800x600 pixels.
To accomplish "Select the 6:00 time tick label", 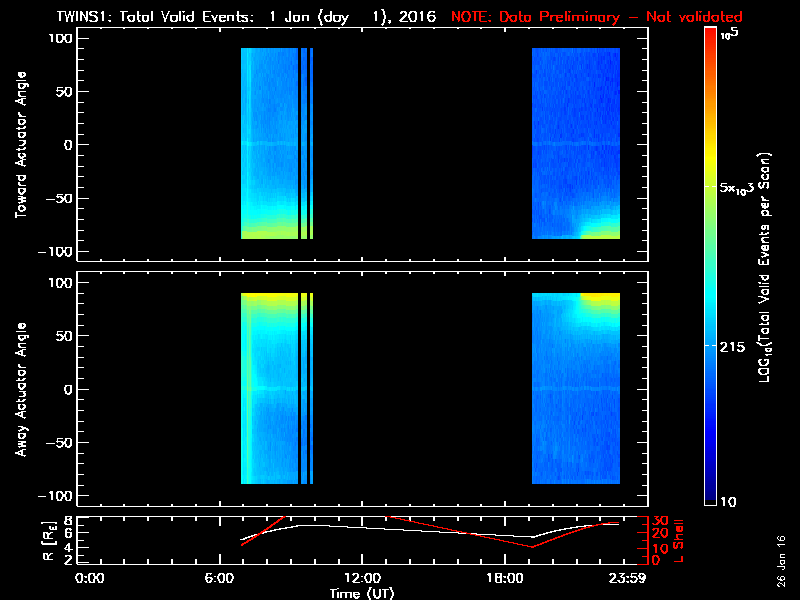I will (x=225, y=578).
